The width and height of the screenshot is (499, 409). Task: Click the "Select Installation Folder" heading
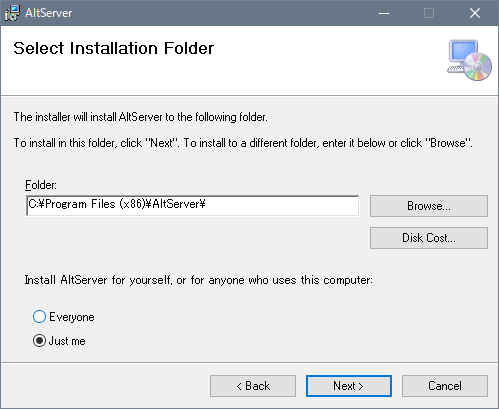tap(114, 48)
